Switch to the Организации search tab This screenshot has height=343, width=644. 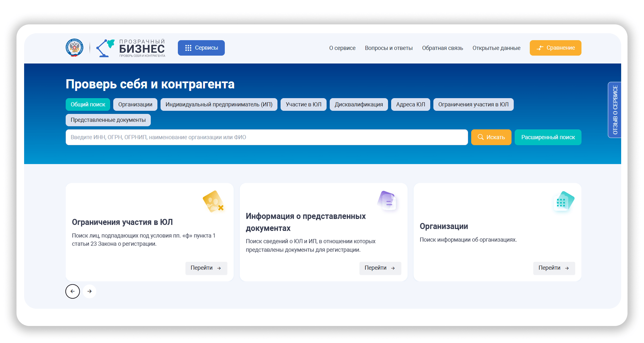click(135, 104)
